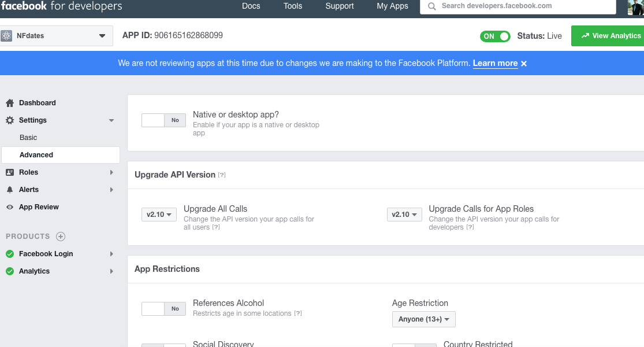644x347 pixels.
Task: Open the NFdates app selector dropdown
Action: click(57, 36)
